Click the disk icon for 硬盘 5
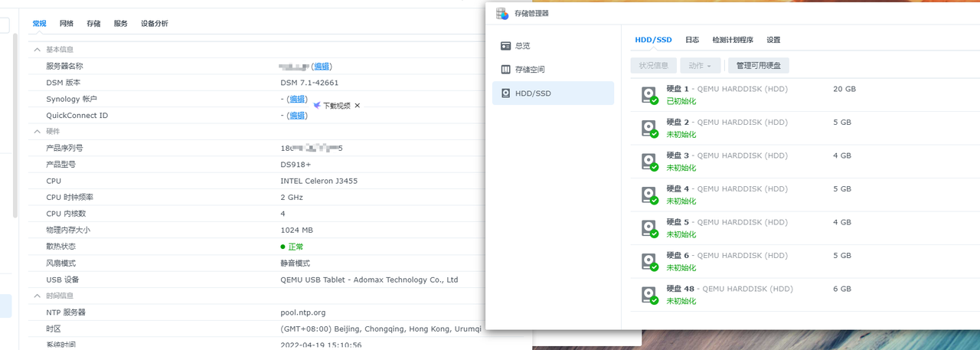 [x=649, y=228]
